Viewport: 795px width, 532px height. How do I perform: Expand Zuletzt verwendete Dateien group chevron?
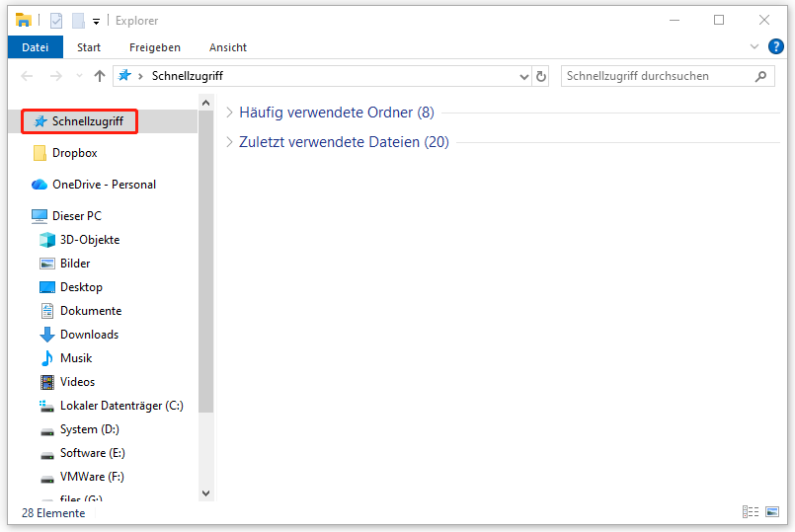click(x=229, y=142)
